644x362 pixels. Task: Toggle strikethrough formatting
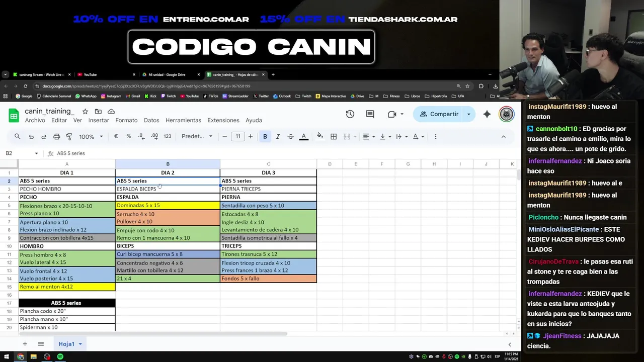tap(290, 136)
